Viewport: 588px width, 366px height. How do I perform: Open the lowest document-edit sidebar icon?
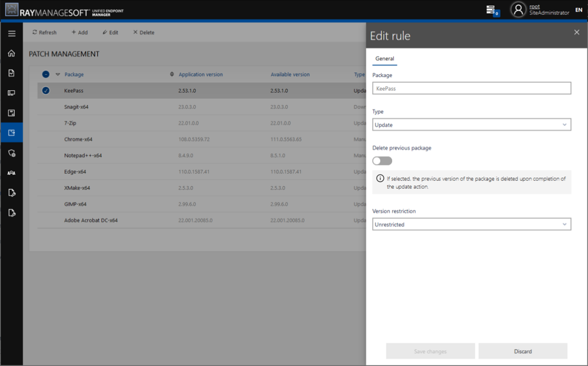(x=11, y=213)
